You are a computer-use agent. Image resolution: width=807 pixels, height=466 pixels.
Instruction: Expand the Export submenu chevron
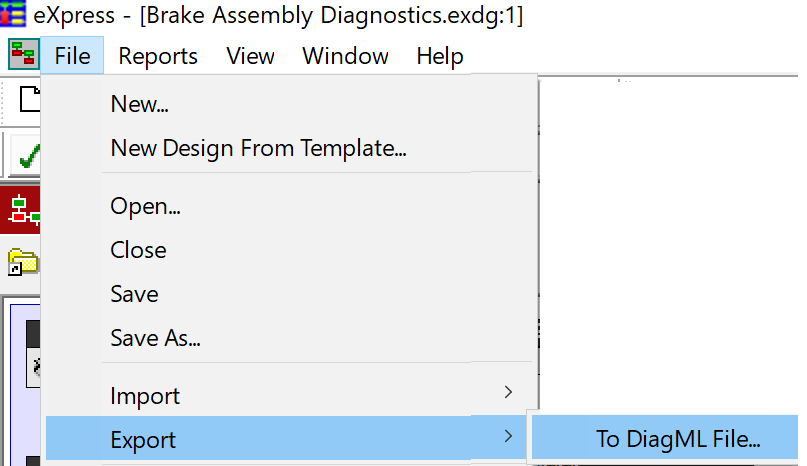click(x=508, y=437)
